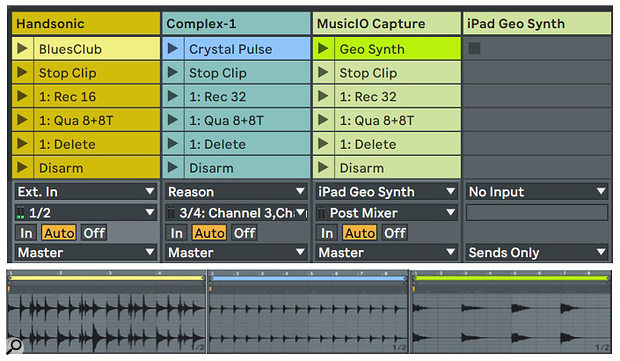Set MusicIO Capture monitor to In
This screenshot has height=361, width=620.
327,233
